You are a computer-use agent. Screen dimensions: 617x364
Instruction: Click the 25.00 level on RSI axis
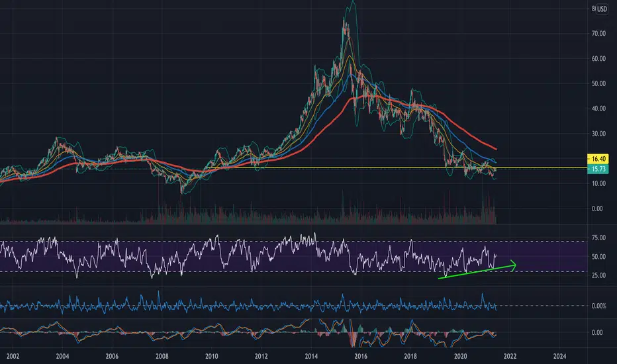pyautogui.click(x=598, y=275)
